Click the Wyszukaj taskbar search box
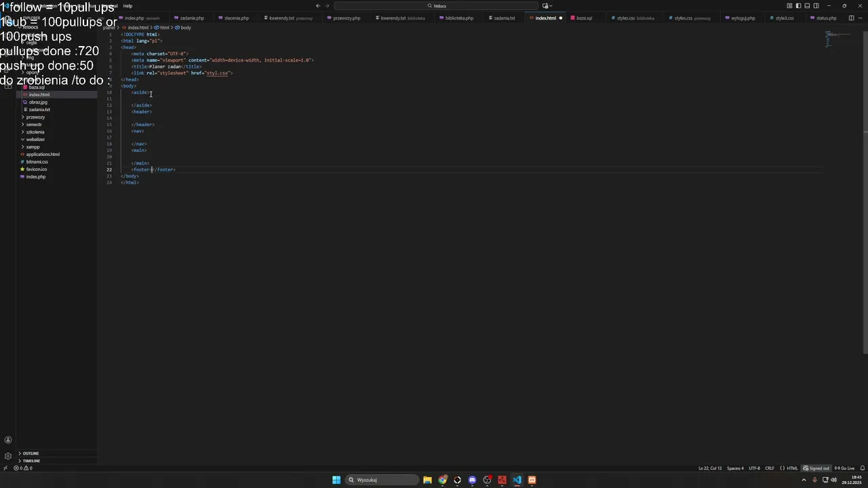868x488 pixels. [382, 480]
